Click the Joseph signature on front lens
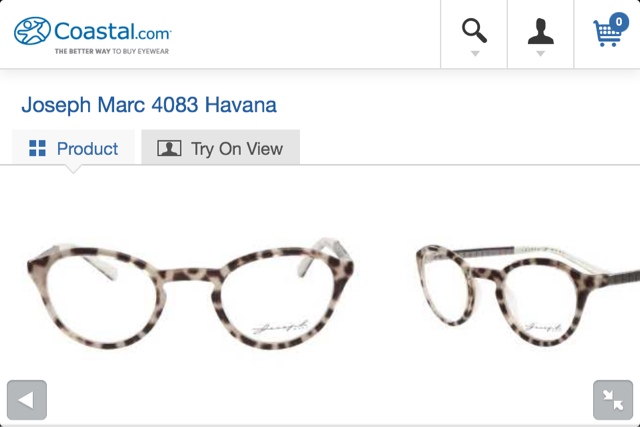This screenshot has width=640, height=427. tap(280, 327)
